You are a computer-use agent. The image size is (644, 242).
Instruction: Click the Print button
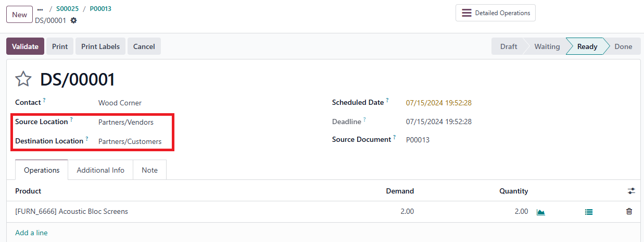click(x=60, y=46)
